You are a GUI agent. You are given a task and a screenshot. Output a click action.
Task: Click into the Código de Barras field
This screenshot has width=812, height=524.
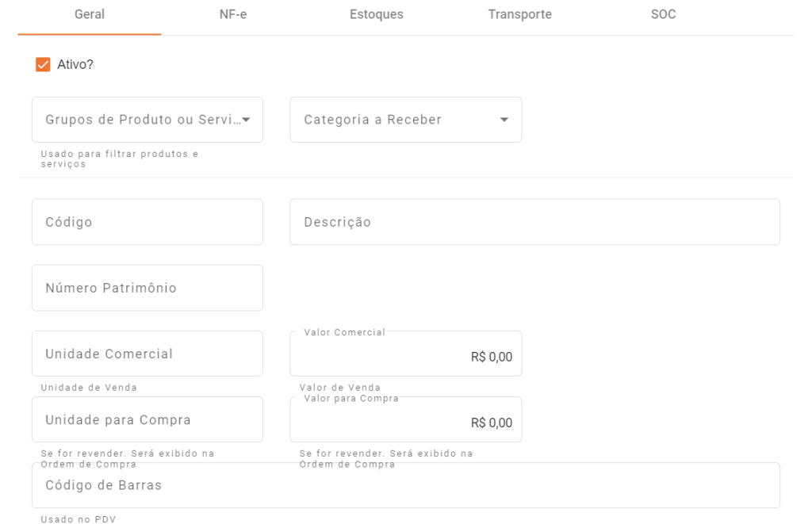tap(405, 485)
